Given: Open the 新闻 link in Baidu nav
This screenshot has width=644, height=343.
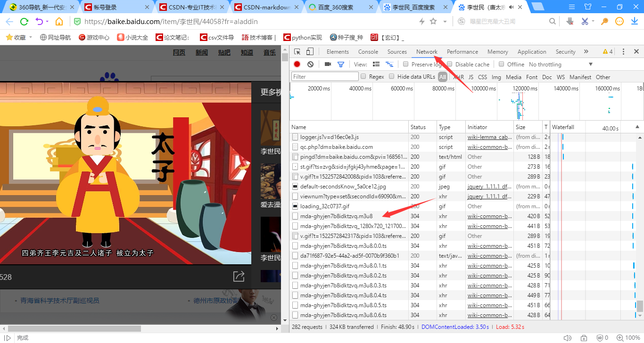Looking at the screenshot, I should click(x=202, y=52).
